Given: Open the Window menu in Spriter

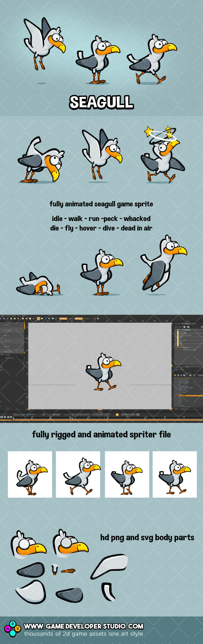Looking at the screenshot, I should click(x=8, y=315).
